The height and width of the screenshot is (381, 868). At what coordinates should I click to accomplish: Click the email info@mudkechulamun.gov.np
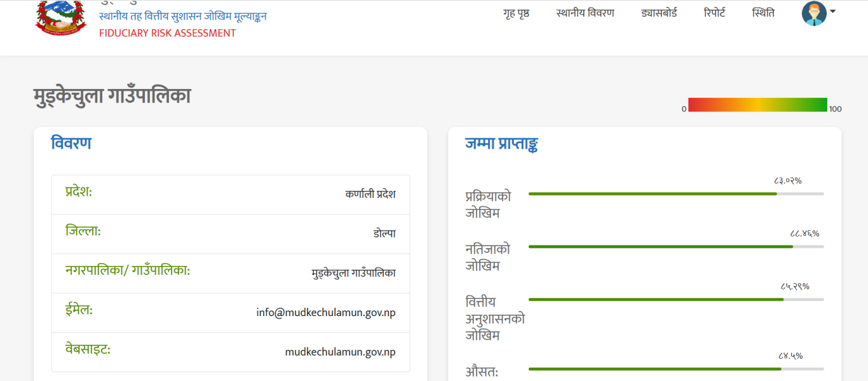coord(325,312)
